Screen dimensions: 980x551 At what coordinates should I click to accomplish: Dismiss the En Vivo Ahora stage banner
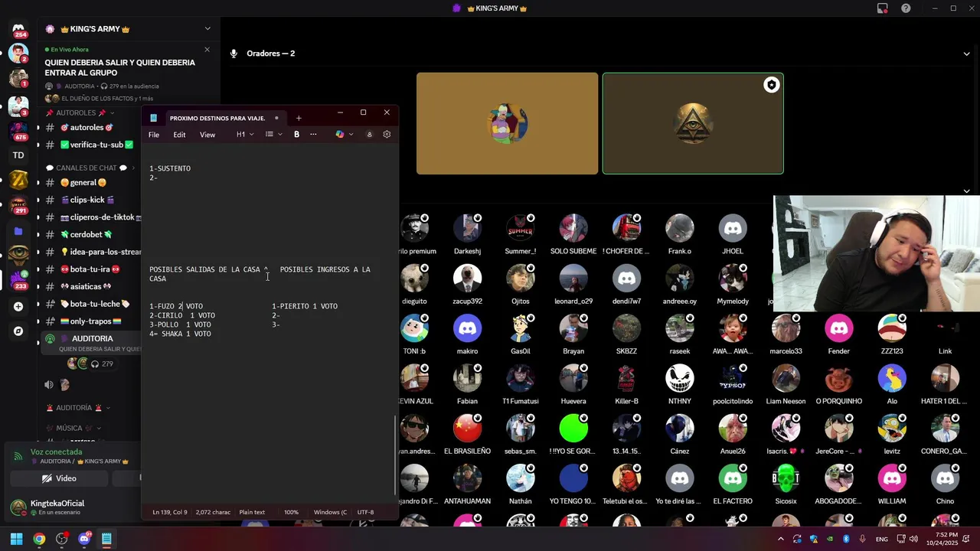[x=207, y=50]
